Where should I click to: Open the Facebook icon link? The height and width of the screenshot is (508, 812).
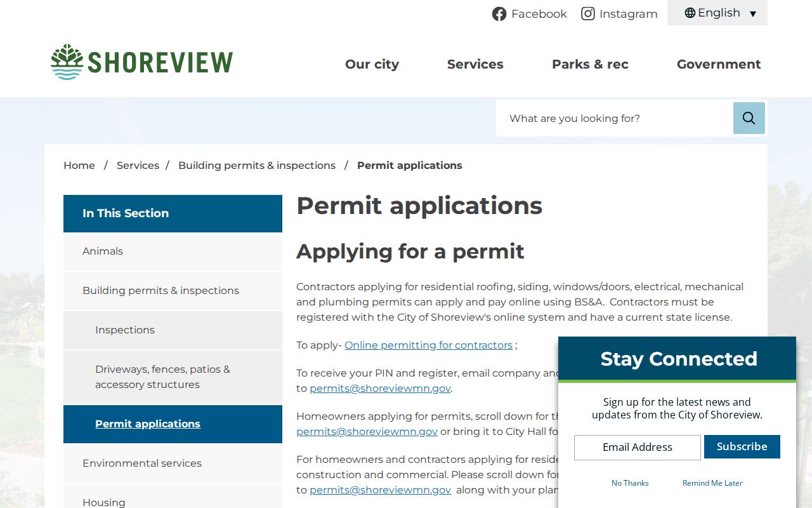499,14
